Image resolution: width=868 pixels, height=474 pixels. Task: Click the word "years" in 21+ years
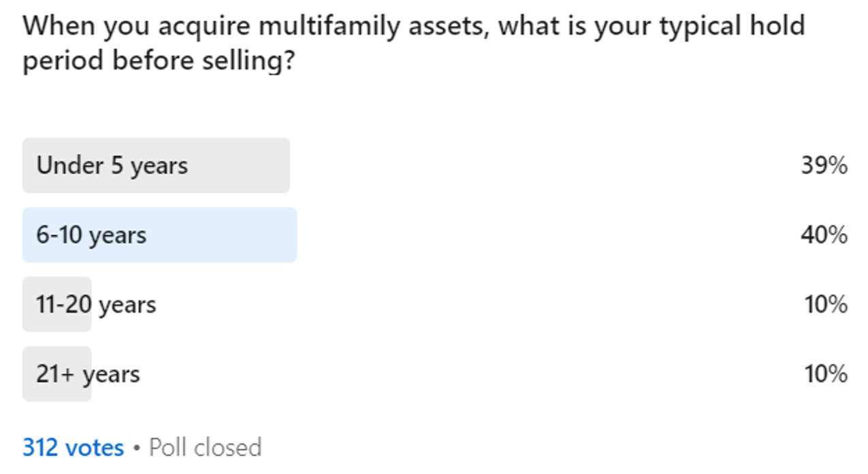(111, 374)
